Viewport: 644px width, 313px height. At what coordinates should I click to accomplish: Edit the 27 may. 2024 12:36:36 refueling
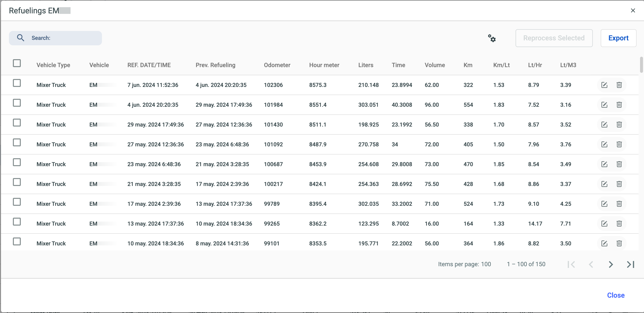604,144
